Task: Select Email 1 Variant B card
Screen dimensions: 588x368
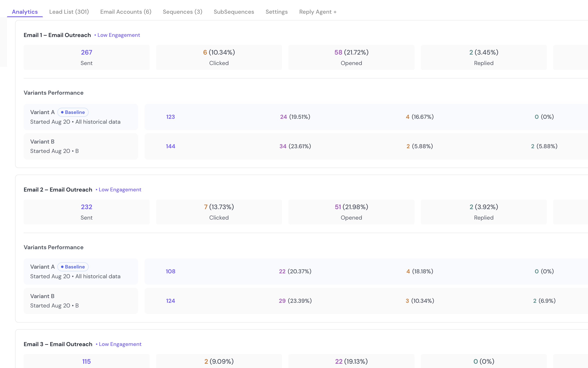Action: (81, 146)
